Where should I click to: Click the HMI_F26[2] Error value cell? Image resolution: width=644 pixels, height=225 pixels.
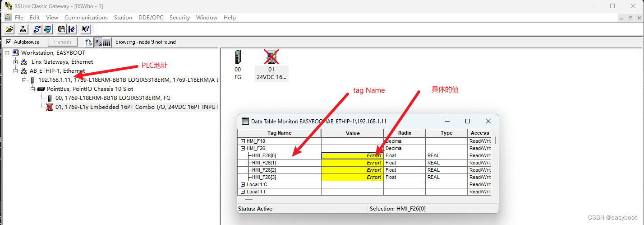coord(352,170)
